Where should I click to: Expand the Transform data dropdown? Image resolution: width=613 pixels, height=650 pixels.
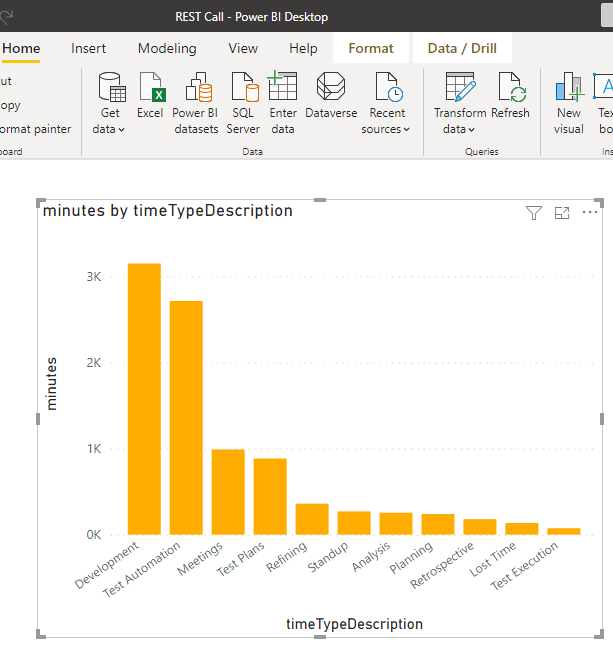tap(460, 129)
